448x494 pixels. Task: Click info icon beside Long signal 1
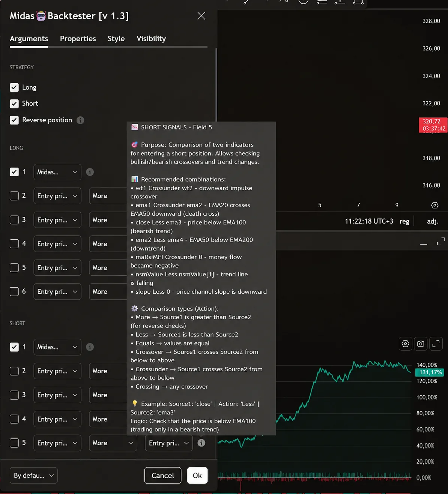pyautogui.click(x=90, y=172)
